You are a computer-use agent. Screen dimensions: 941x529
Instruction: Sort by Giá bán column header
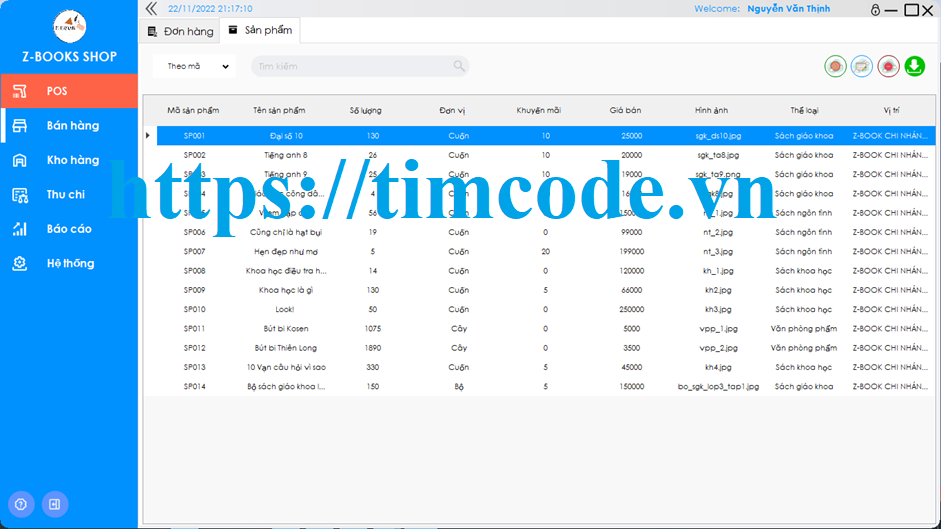(x=625, y=110)
